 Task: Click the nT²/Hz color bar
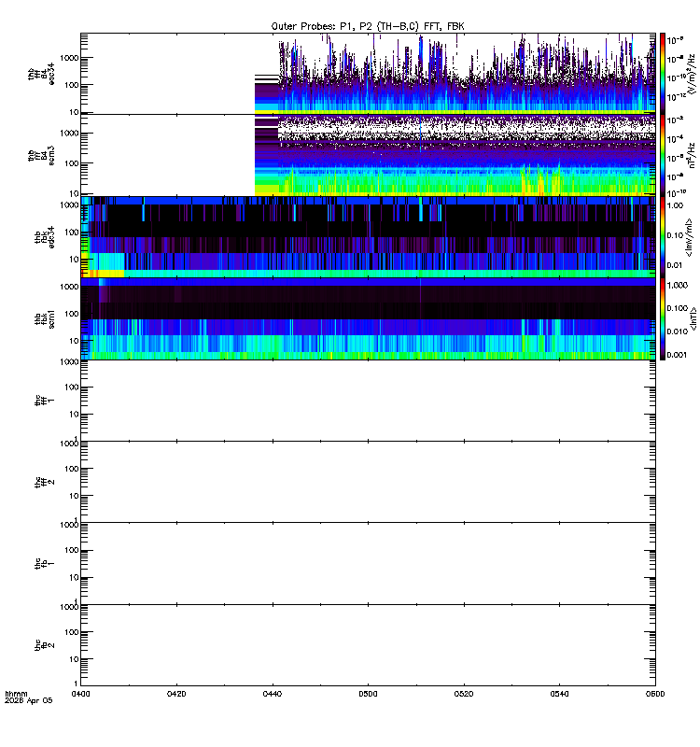pos(663,155)
